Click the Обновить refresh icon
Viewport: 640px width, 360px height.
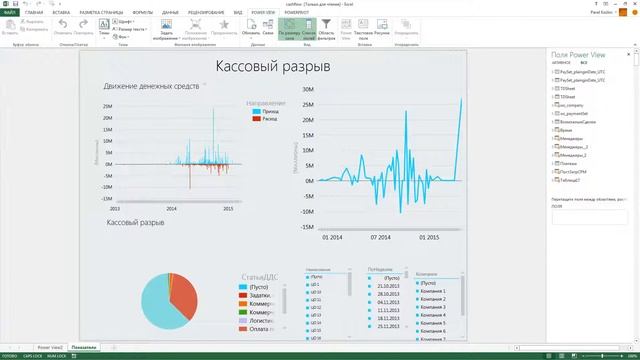pyautogui.click(x=251, y=24)
